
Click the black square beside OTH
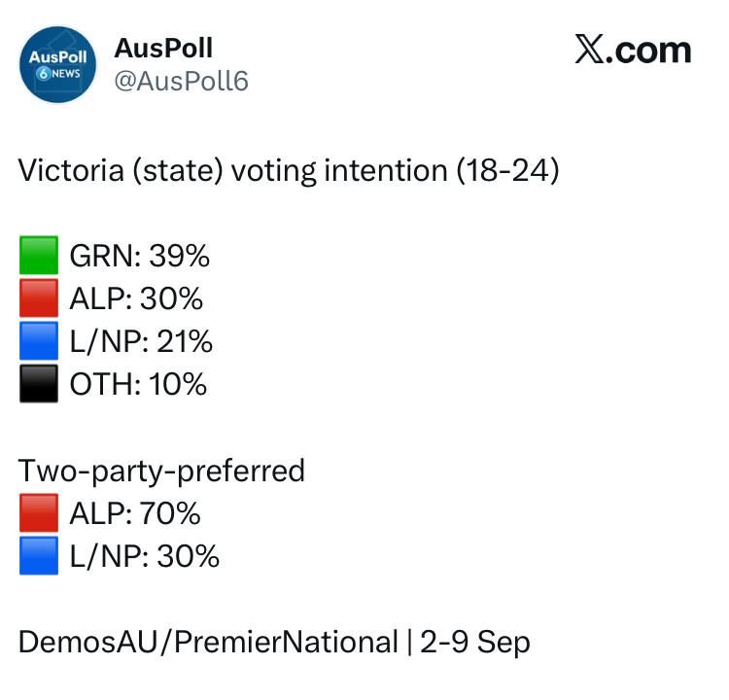(x=39, y=385)
